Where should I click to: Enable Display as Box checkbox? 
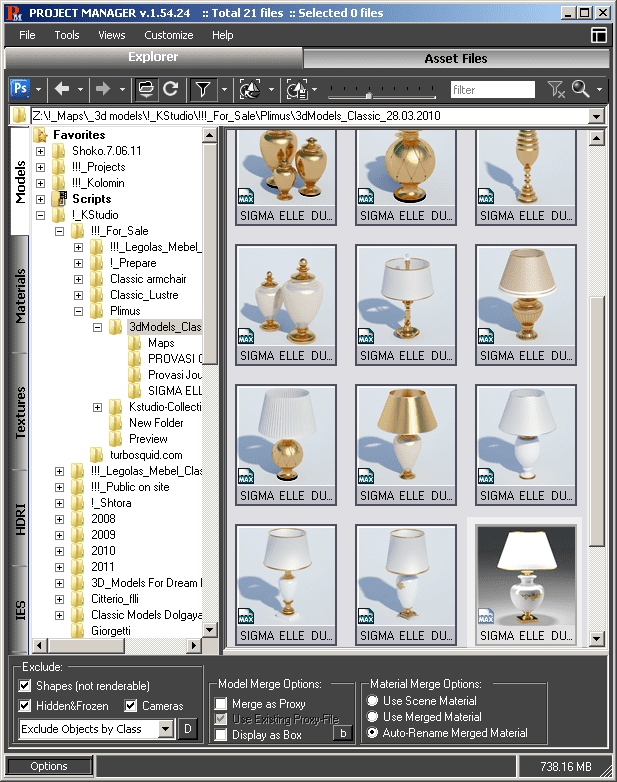(x=220, y=735)
